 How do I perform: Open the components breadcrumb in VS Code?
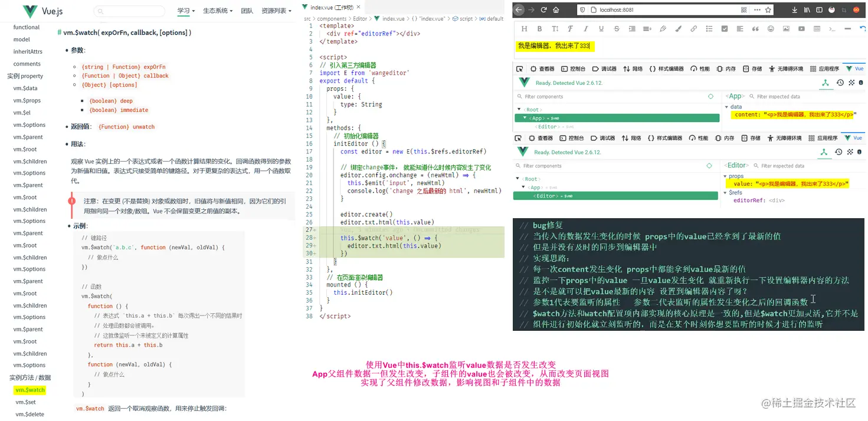[x=332, y=19]
